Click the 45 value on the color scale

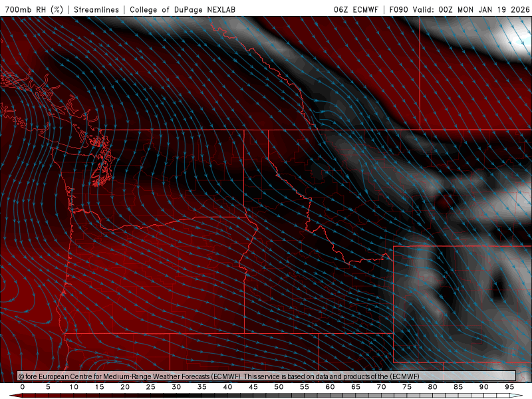pos(253,387)
